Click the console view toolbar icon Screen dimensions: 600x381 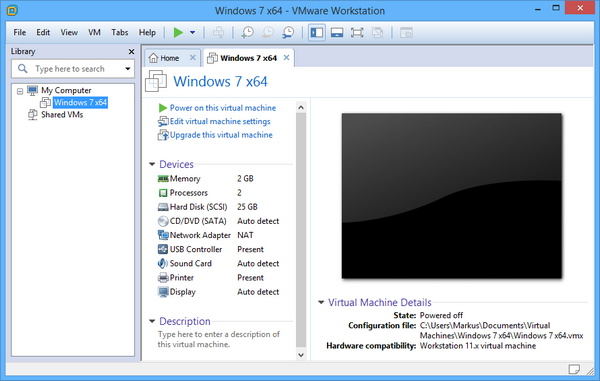click(x=406, y=33)
